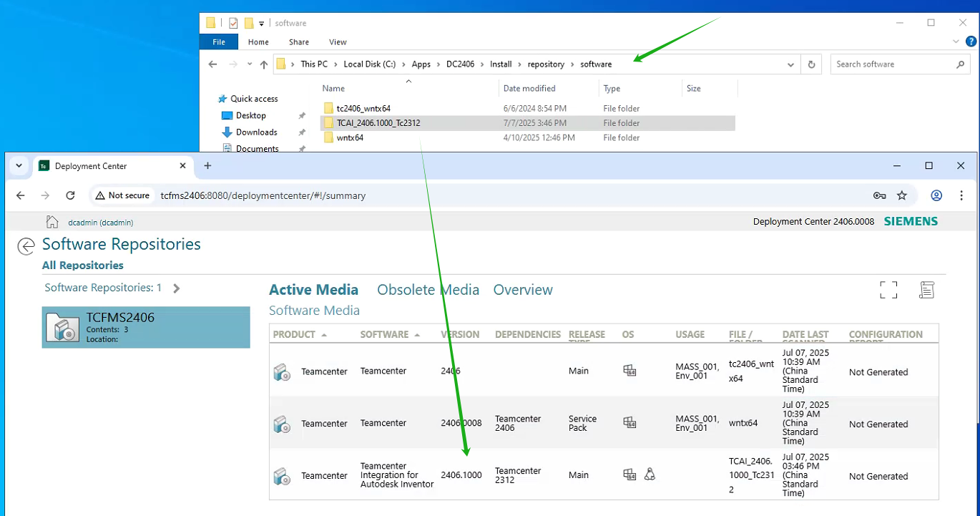Click the Not secure site info badge
Viewport: 980px width, 516px height.
[x=122, y=195]
